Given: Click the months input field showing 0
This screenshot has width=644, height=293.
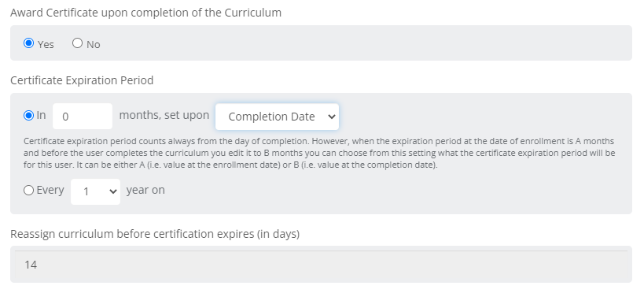Looking at the screenshot, I should click(83, 117).
